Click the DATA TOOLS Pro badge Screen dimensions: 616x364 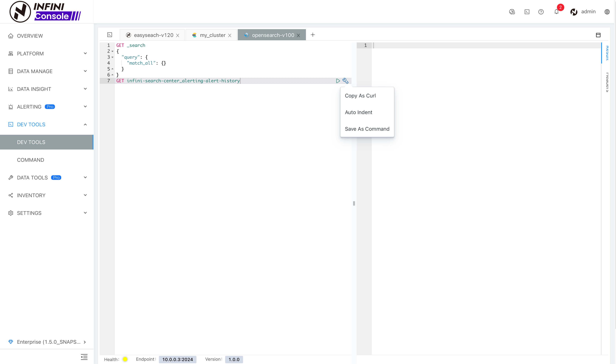point(56,178)
